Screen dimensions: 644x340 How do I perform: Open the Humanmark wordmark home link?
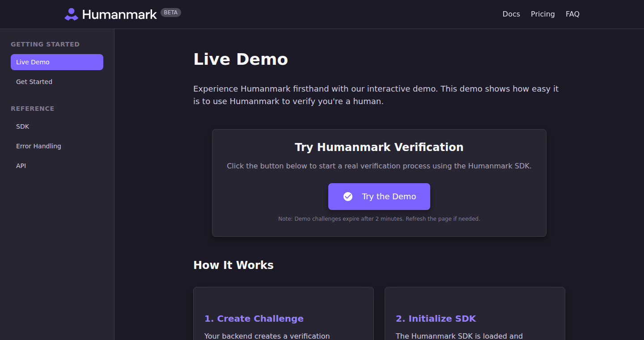click(x=119, y=14)
